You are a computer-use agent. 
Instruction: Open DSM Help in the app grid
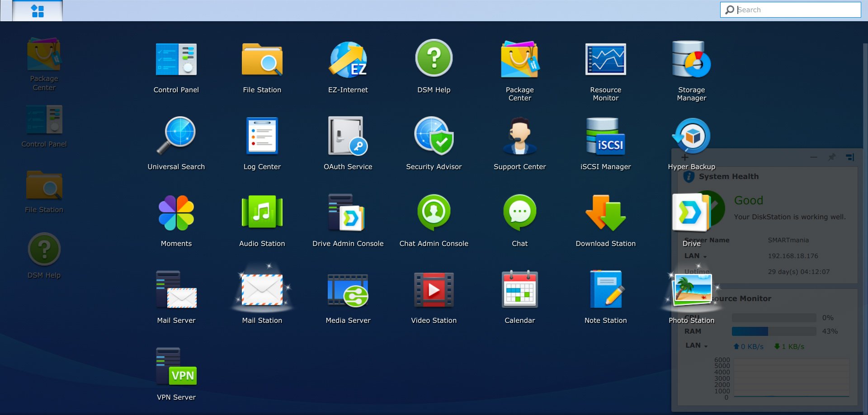tap(434, 59)
